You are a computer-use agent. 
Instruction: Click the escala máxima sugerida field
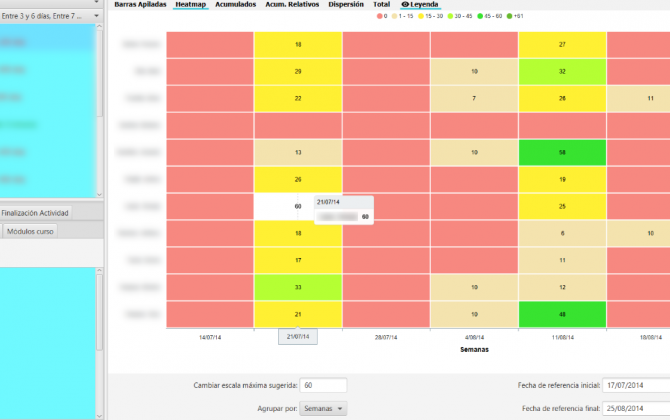(x=323, y=385)
